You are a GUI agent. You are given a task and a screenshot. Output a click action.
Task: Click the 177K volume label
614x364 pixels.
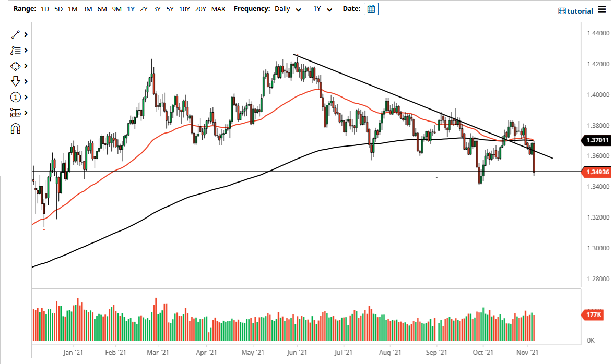coord(594,314)
